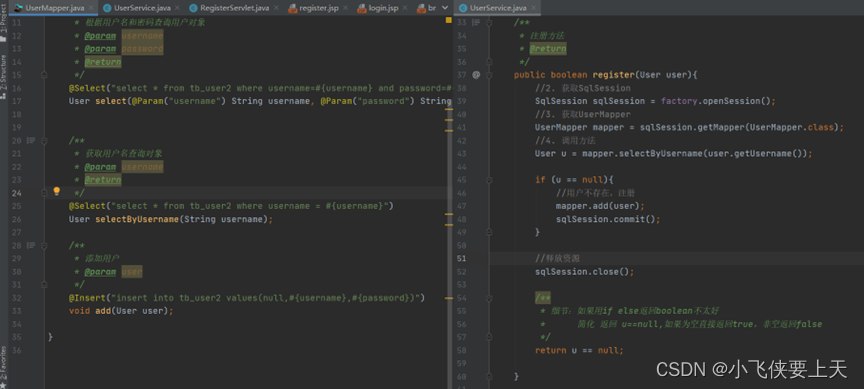Click 'mapper.add(user);' statement
This screenshot has height=389, width=864.
click(x=600, y=206)
